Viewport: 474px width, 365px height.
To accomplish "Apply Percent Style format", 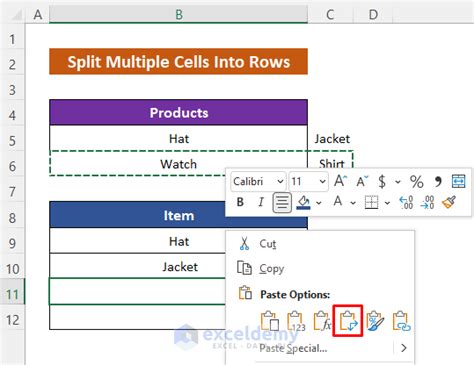I will (417, 182).
